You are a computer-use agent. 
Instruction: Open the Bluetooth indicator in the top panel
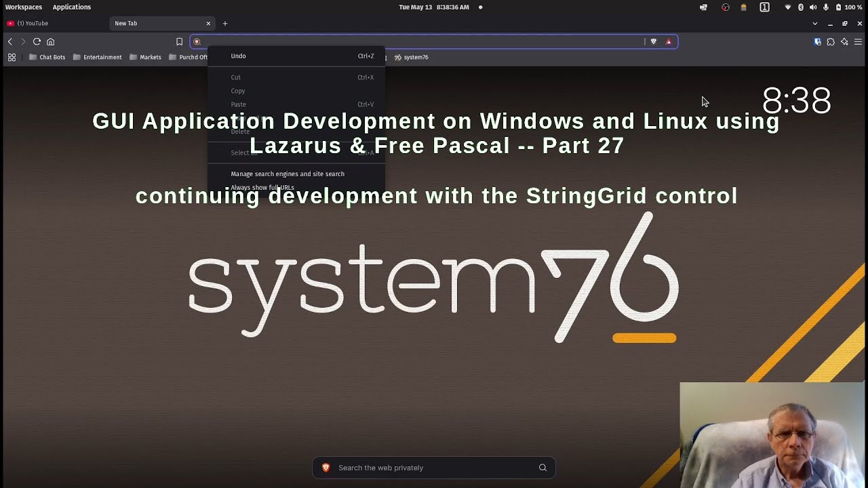pos(800,7)
